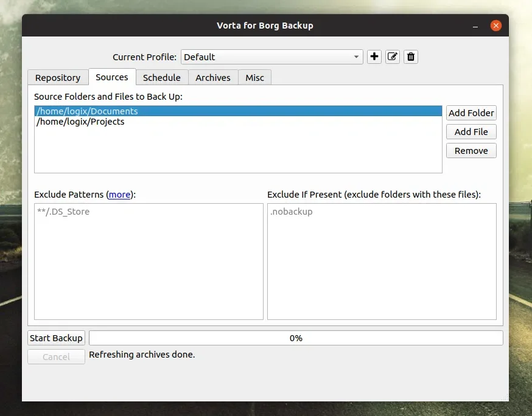Select the Sources tab
Image resolution: width=532 pixels, height=416 pixels.
click(112, 77)
